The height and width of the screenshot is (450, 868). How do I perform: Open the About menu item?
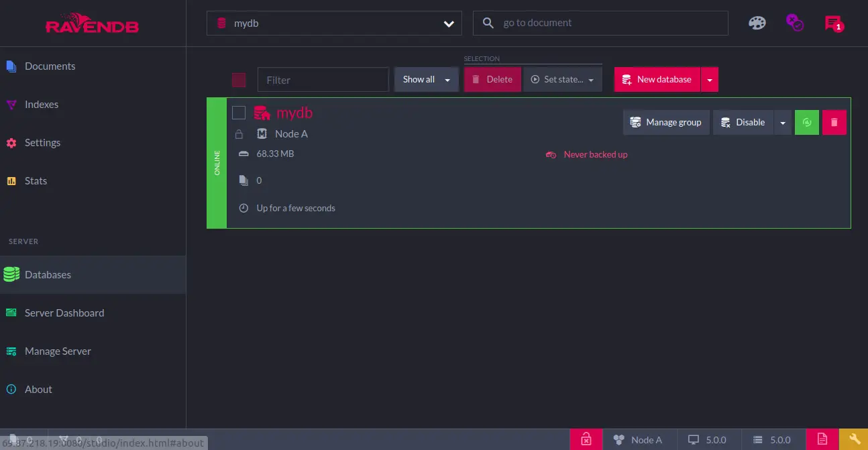point(93,390)
